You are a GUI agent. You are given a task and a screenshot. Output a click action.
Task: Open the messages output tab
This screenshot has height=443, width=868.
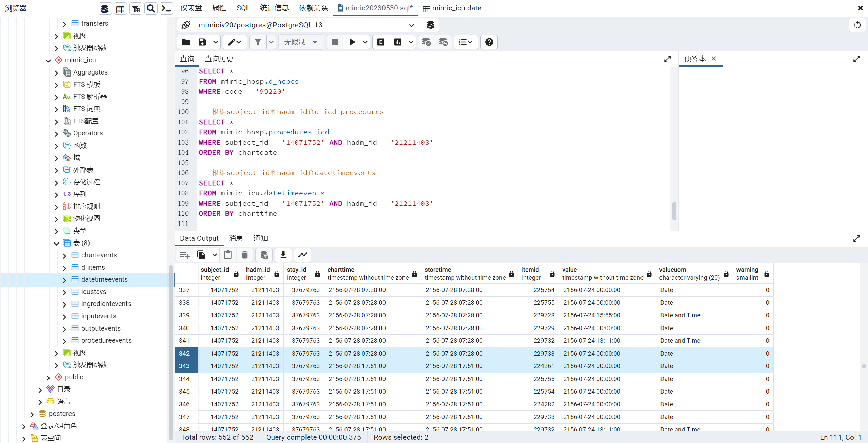click(236, 238)
